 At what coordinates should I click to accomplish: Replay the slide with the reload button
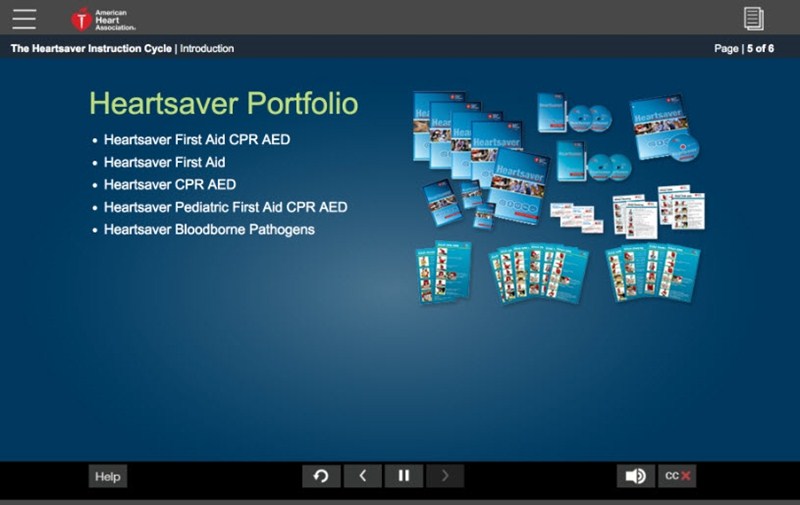[x=321, y=476]
